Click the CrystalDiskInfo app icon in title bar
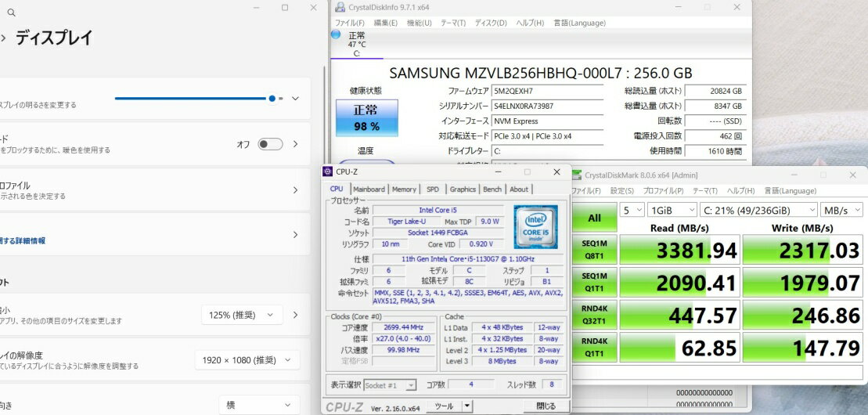 point(340,7)
